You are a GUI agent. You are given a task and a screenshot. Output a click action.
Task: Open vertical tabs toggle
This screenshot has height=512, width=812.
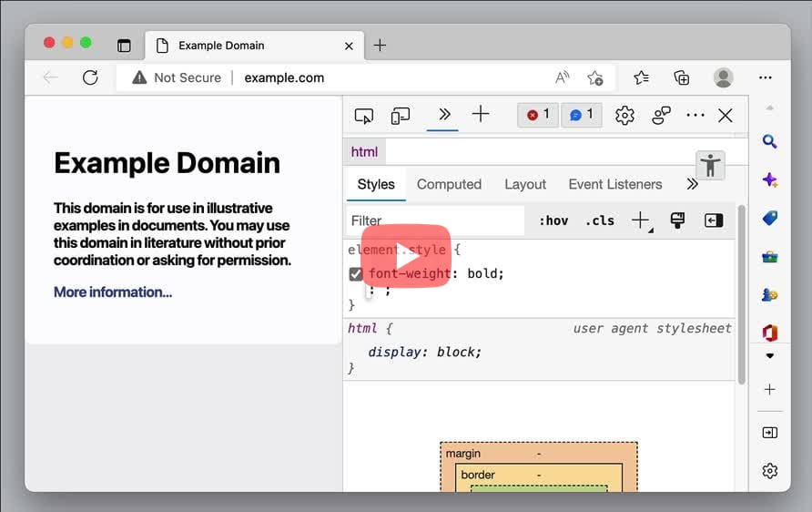[125, 46]
